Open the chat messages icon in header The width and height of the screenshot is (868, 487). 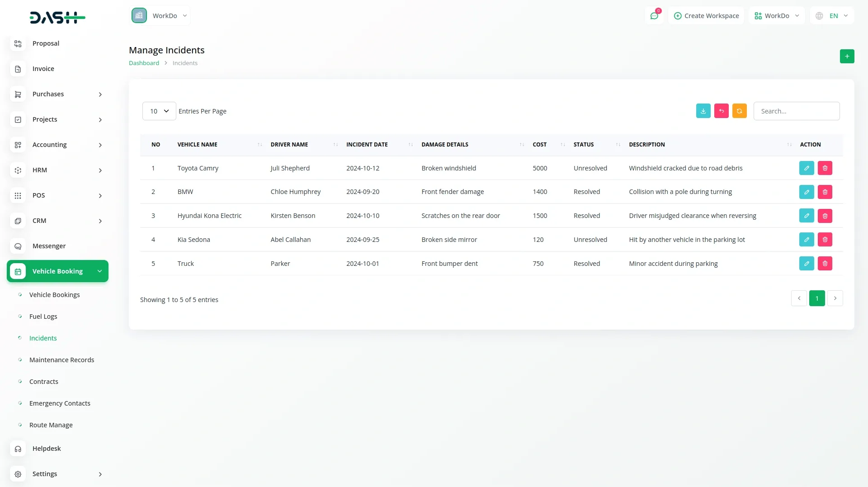654,16
